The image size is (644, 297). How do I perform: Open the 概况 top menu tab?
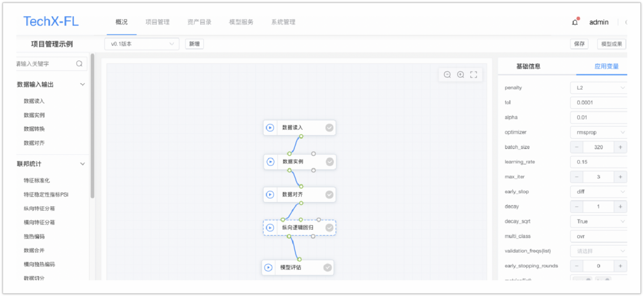coord(121,22)
